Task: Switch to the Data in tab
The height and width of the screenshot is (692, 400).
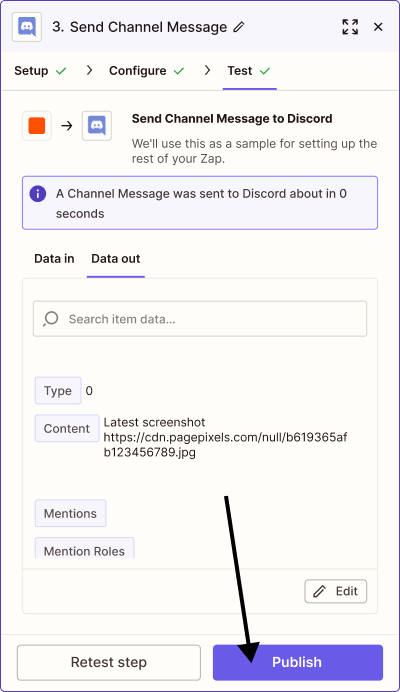Action: (54, 259)
